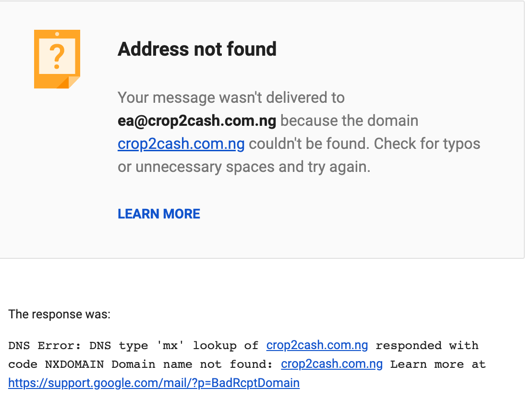Click the 'Check for typos' sentence
Image resolution: width=532 pixels, height=412 pixels.
pyautogui.click(x=427, y=144)
